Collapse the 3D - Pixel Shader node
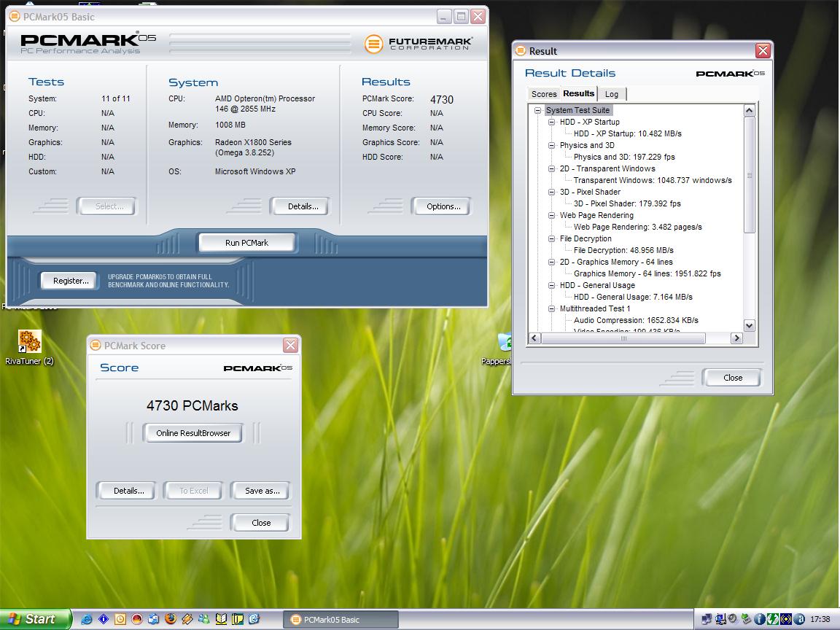The width and height of the screenshot is (840, 630). point(551,192)
